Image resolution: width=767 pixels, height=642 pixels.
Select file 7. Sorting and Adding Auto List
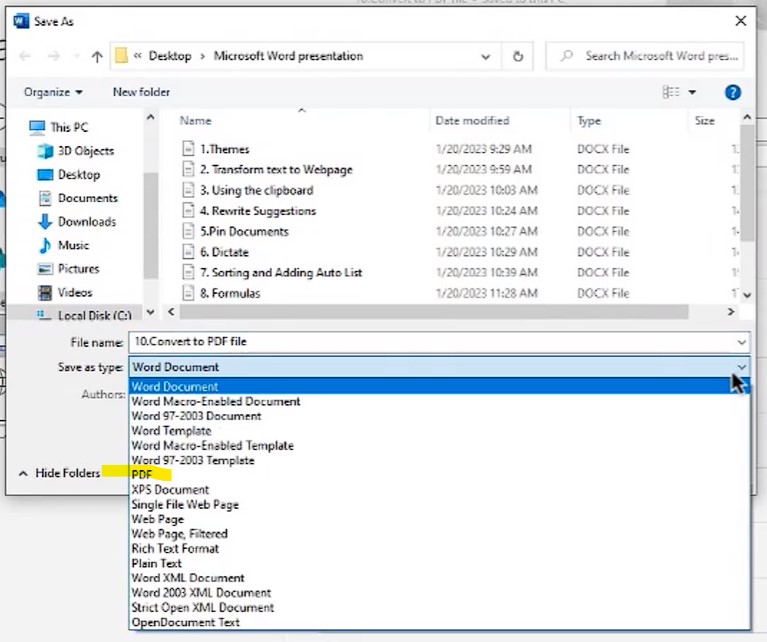click(272, 272)
